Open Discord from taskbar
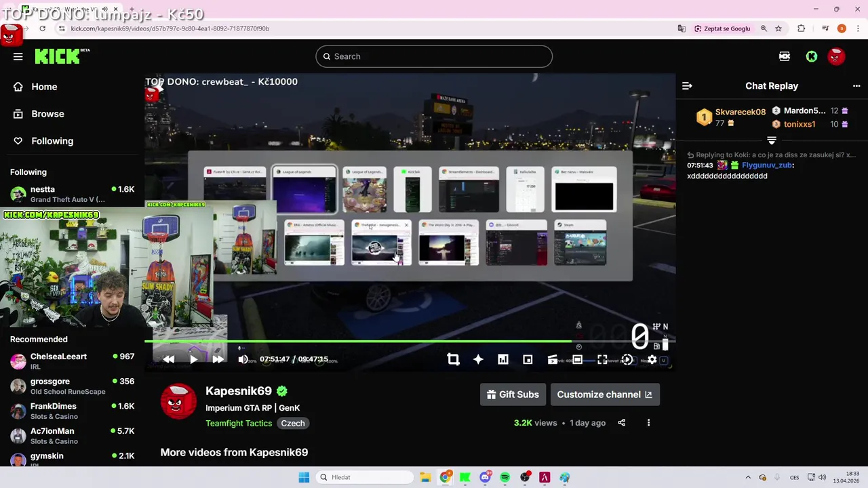 (x=485, y=477)
